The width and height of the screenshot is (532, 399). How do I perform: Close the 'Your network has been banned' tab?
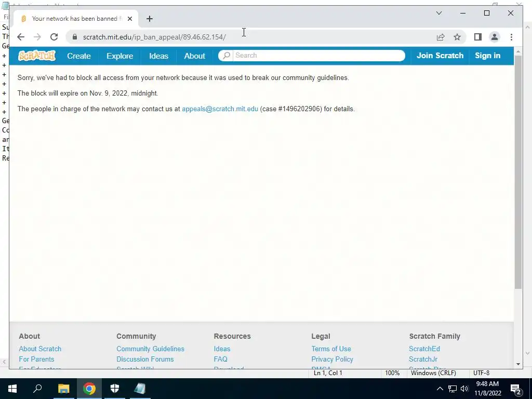pyautogui.click(x=129, y=19)
